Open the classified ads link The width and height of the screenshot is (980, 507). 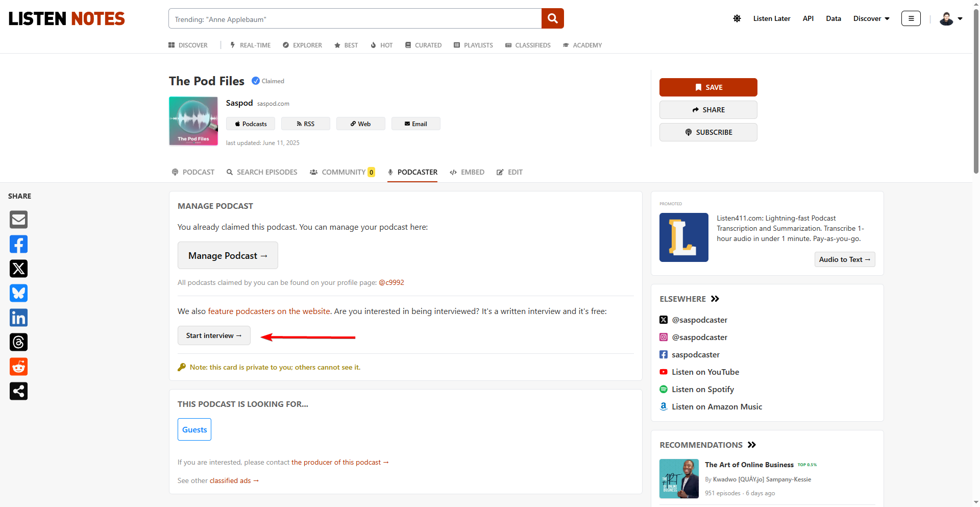[x=234, y=480]
